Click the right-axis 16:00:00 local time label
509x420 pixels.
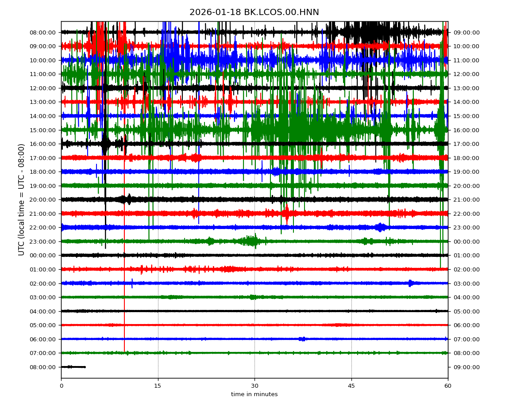click(x=467, y=130)
